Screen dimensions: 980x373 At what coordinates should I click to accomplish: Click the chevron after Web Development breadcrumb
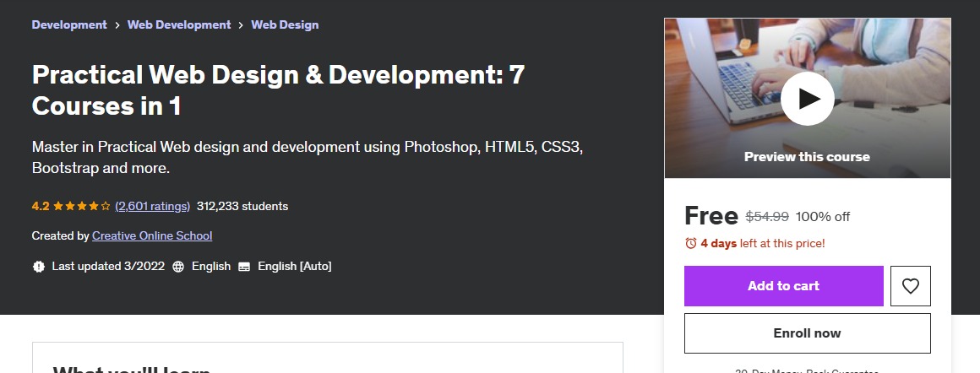[x=241, y=25]
